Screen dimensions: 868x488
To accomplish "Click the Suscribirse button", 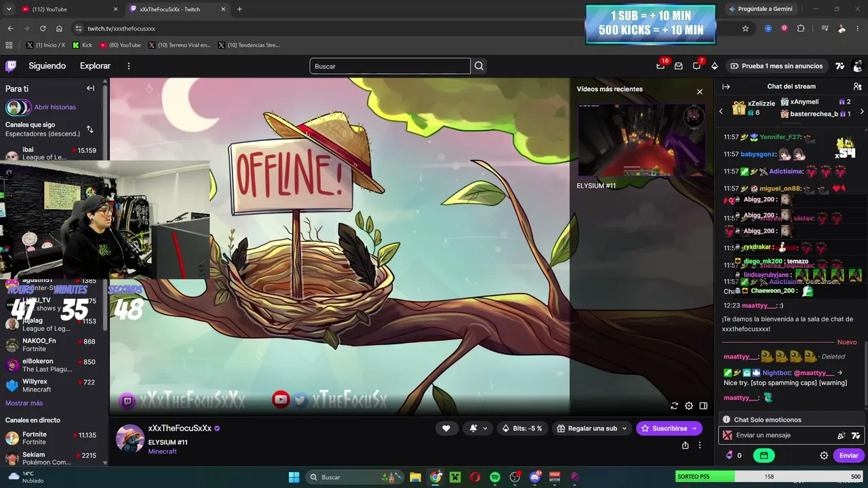I will tap(669, 428).
